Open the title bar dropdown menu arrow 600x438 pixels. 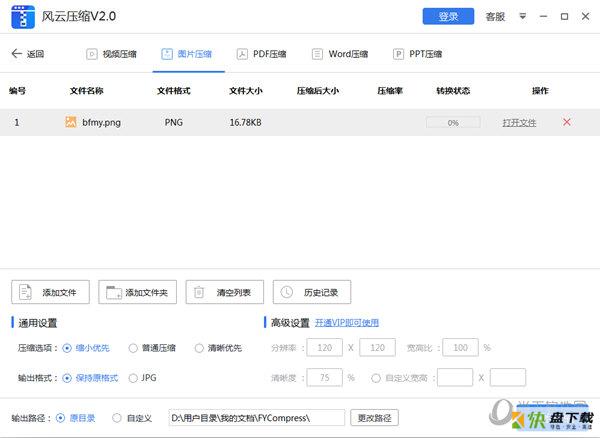tap(522, 16)
